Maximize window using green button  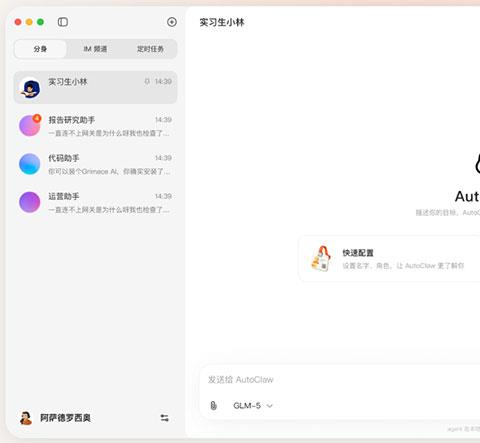pyautogui.click(x=40, y=22)
